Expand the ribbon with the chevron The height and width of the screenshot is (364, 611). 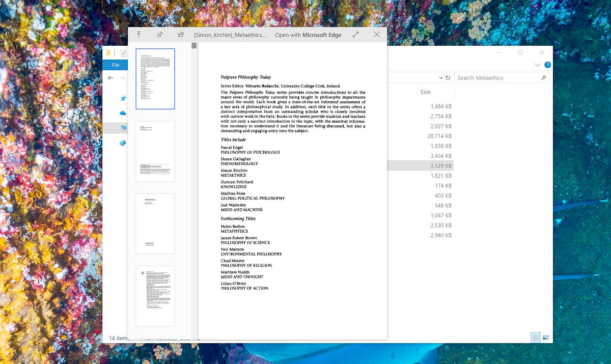538,65
